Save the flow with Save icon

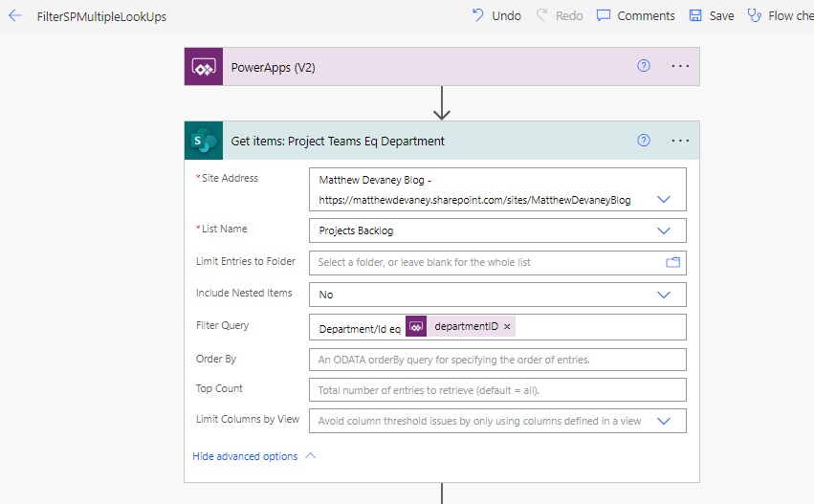tap(695, 15)
